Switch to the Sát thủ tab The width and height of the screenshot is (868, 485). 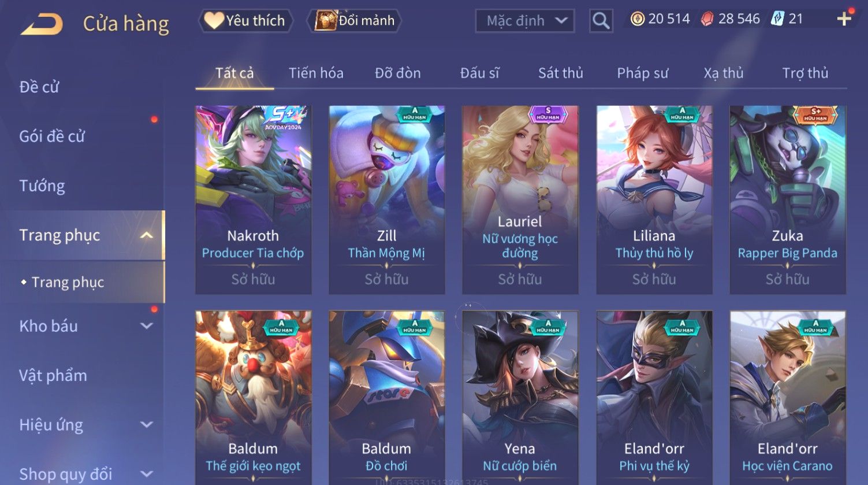(x=560, y=73)
